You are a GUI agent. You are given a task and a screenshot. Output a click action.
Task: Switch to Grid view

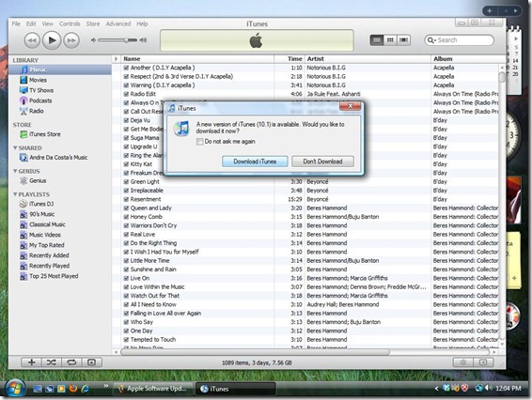[390, 40]
